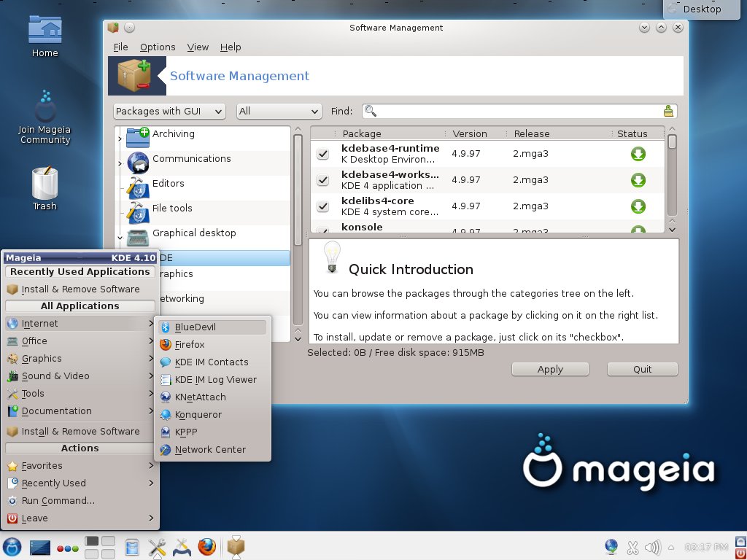Show hidden tray icons arrow
Image resolution: width=747 pixels, height=560 pixels.
[671, 548]
